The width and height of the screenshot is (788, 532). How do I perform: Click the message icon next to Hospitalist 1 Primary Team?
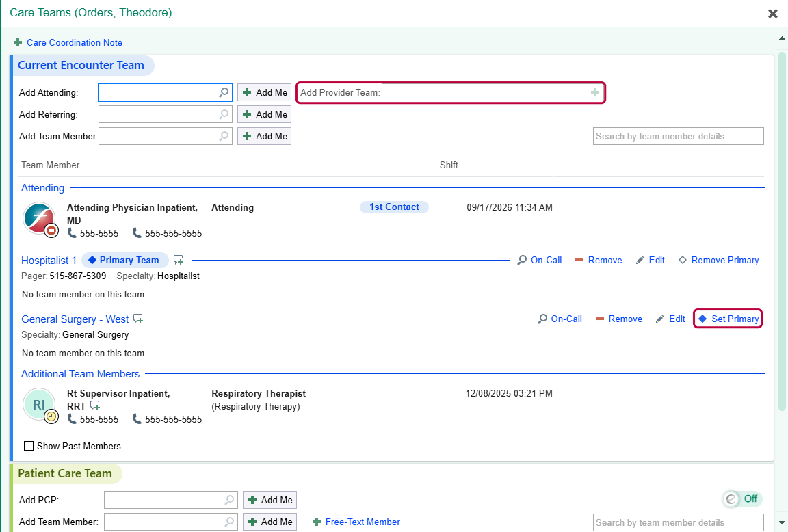point(179,261)
